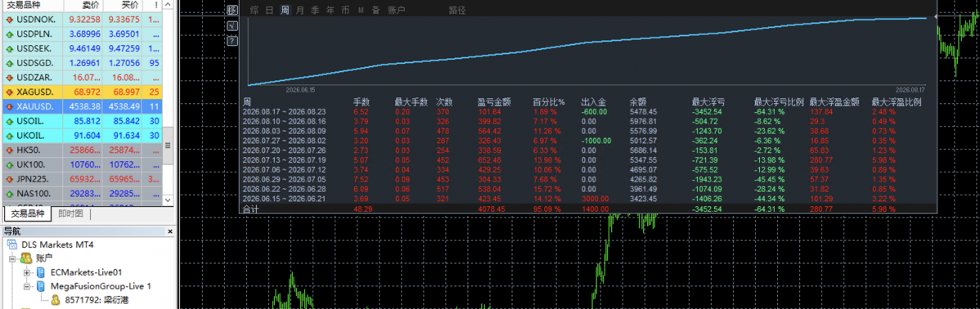
Task: Click the direction arrow icon beside USDPLN.
Action: tap(10, 34)
